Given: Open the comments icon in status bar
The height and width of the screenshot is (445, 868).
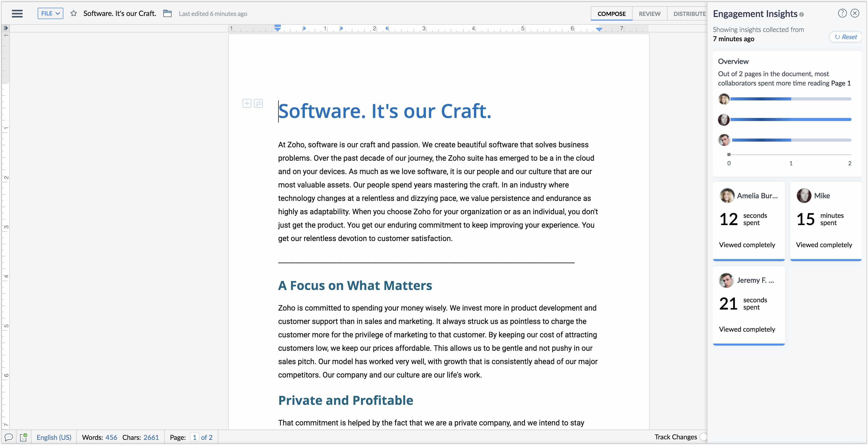Looking at the screenshot, I should [x=9, y=437].
